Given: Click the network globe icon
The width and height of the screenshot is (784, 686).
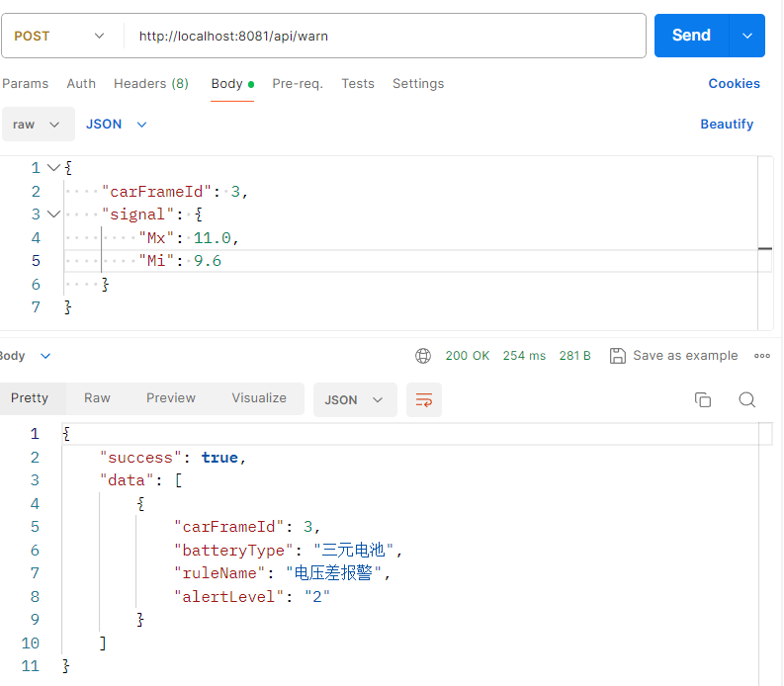Looking at the screenshot, I should tap(423, 356).
